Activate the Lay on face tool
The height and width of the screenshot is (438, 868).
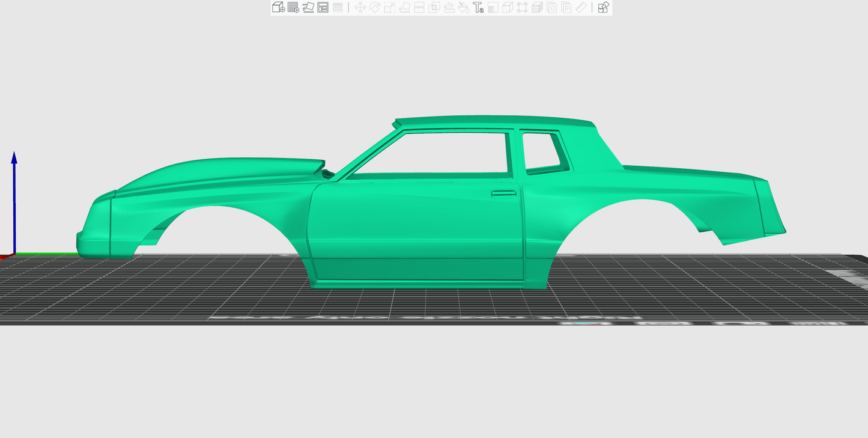point(405,7)
